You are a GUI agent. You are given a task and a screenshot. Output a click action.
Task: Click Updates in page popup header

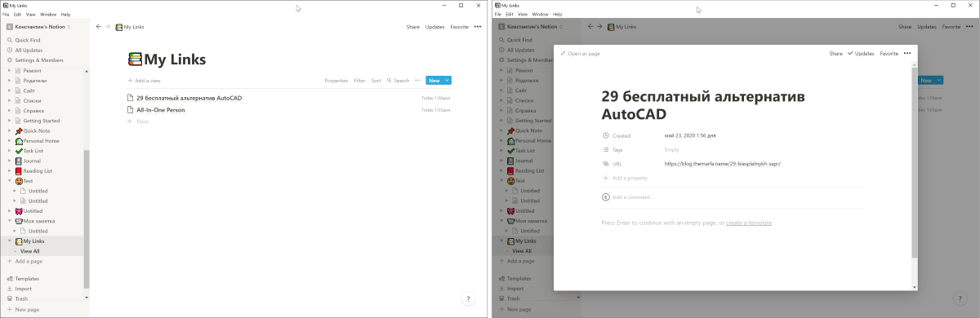coord(861,54)
